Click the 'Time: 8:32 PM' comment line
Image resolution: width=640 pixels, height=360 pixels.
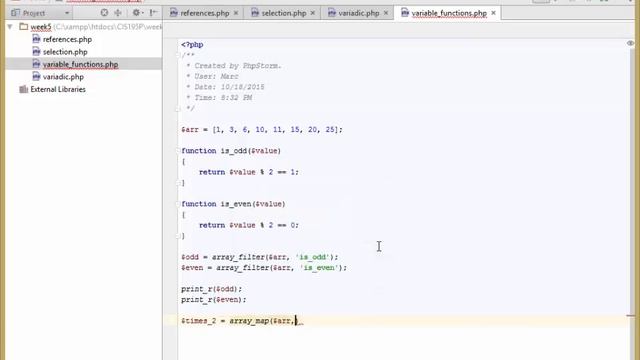pos(223,98)
